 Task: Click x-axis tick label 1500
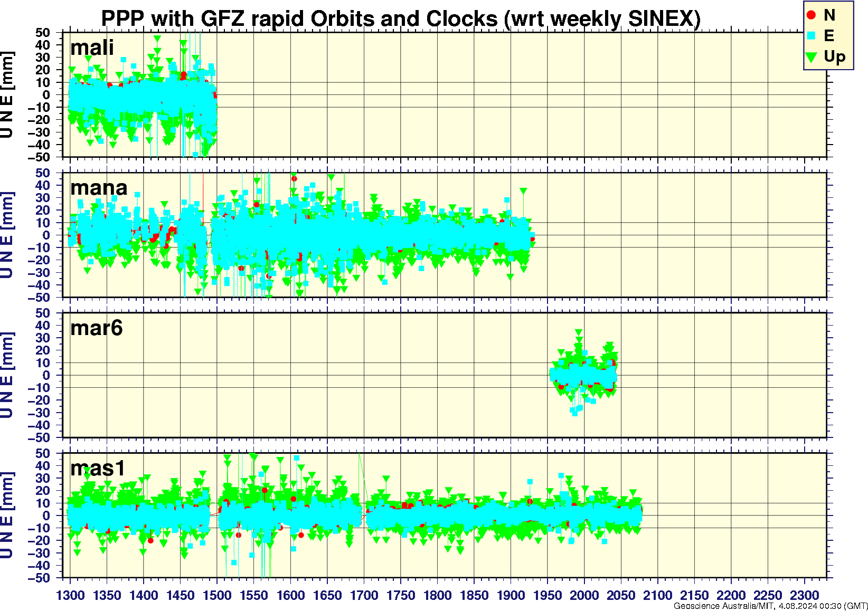point(217,595)
